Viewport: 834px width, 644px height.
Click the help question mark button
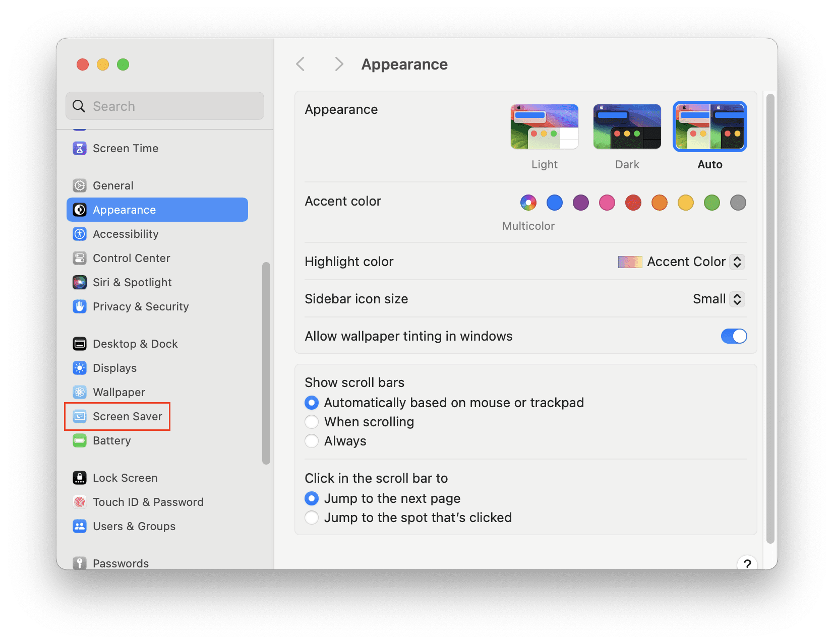coord(747,564)
